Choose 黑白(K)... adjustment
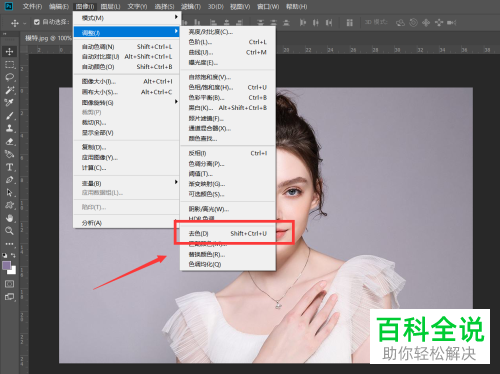The image size is (500, 374). point(228,108)
